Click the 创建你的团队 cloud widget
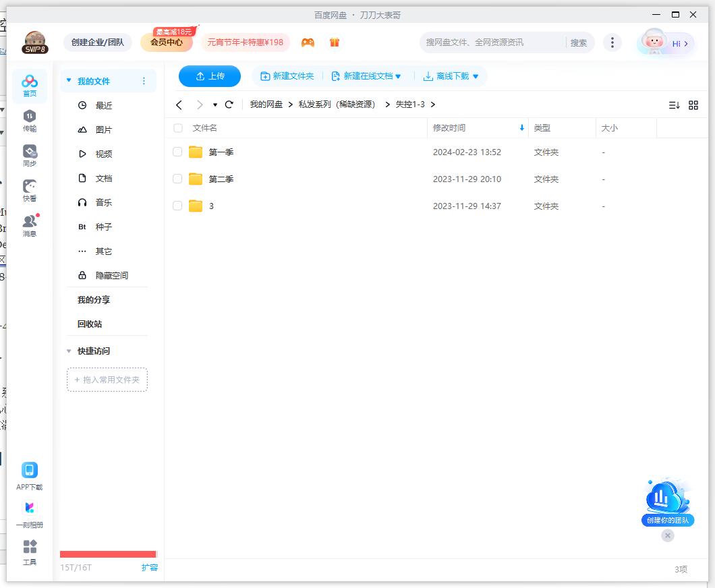The height and width of the screenshot is (588, 715). (x=668, y=502)
